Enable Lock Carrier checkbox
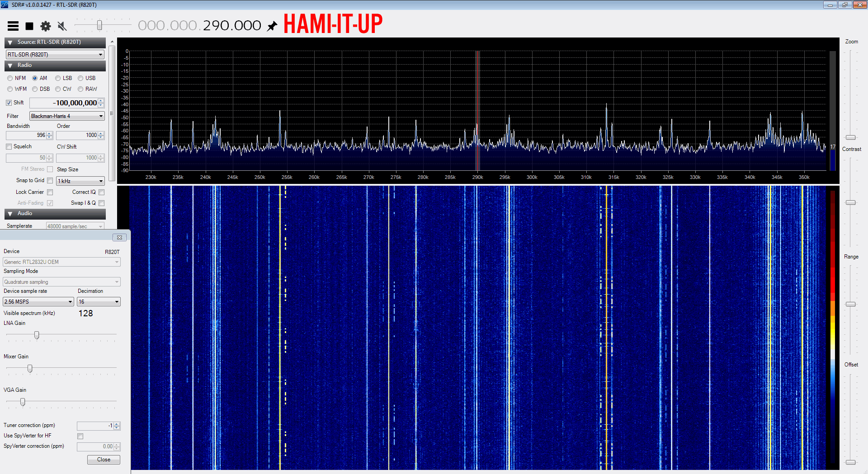 [50, 192]
